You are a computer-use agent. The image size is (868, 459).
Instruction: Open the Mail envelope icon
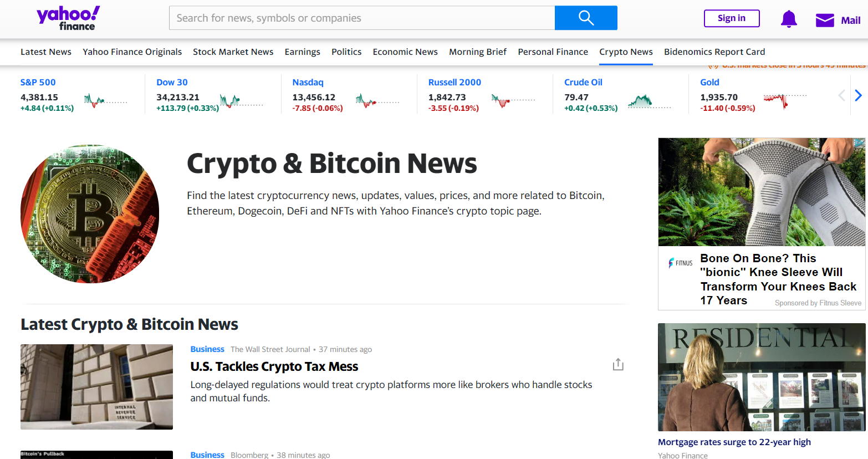(825, 21)
